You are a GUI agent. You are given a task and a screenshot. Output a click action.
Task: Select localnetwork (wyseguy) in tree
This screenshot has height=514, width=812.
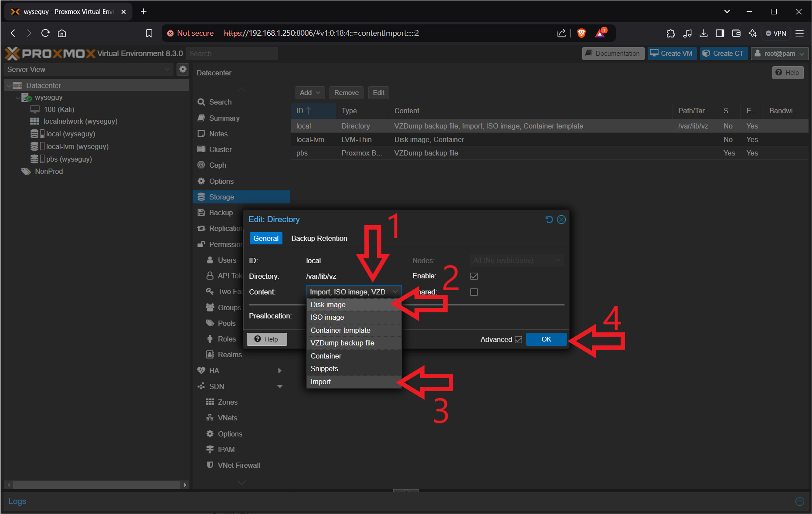coord(80,121)
